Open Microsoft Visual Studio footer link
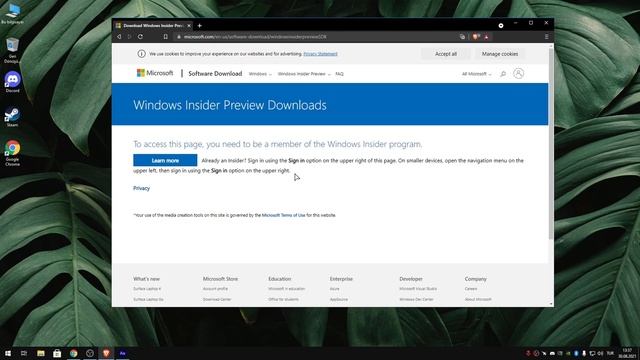 418,289
